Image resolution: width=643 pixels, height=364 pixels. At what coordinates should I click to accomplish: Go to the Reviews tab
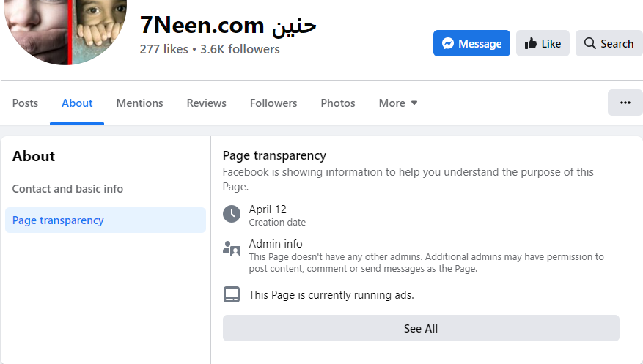pyautogui.click(x=206, y=103)
